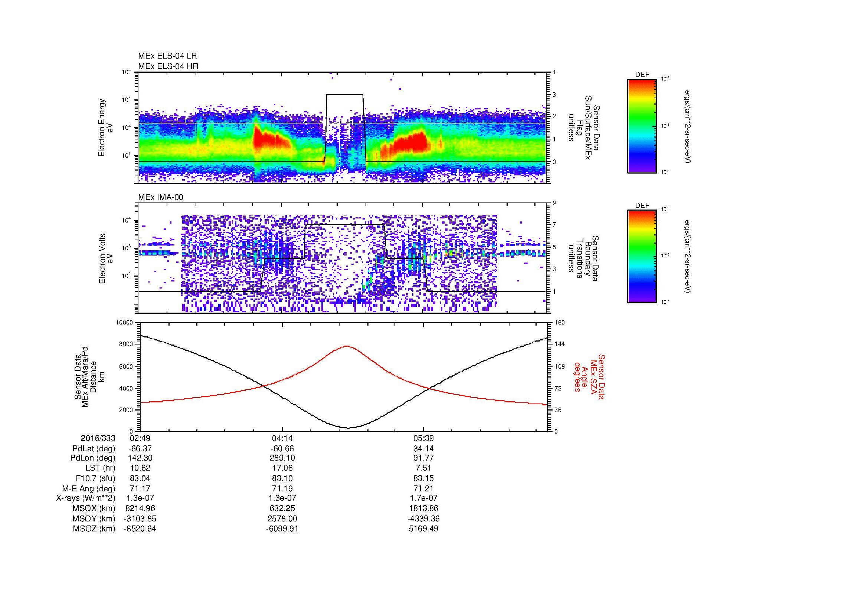
Task: Click the '180' tick on the SZA axis
Action: point(560,323)
